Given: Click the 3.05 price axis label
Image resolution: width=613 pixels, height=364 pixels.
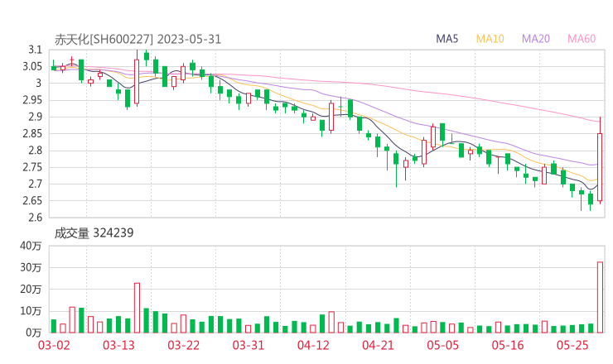Looking at the screenshot, I should [x=32, y=66].
